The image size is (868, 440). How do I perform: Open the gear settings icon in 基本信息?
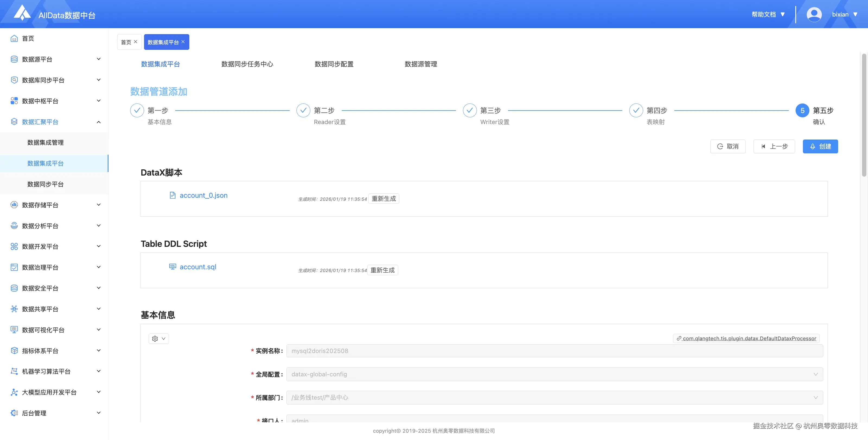(x=155, y=338)
